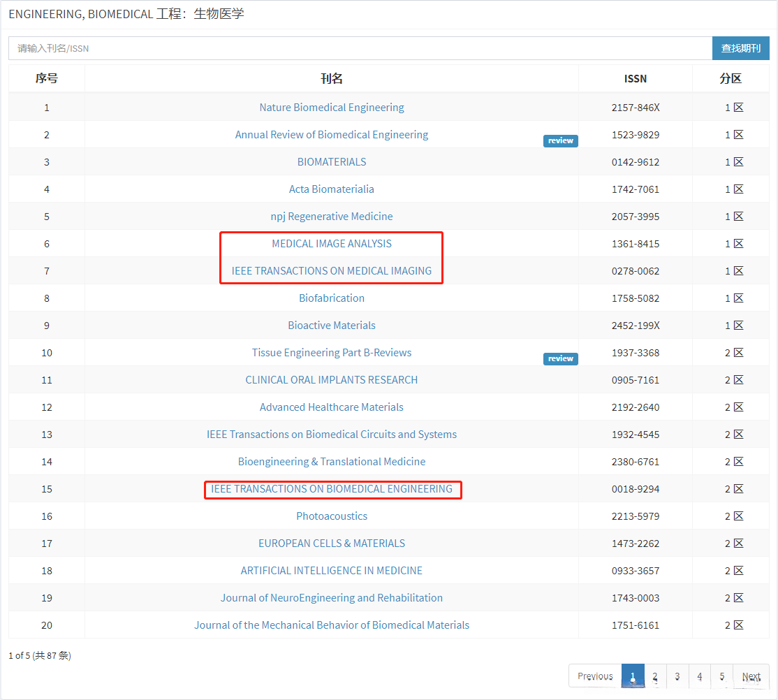This screenshot has height=700, width=778.
Task: Open the Nature Biomedical Engineering journal link
Action: tap(332, 107)
